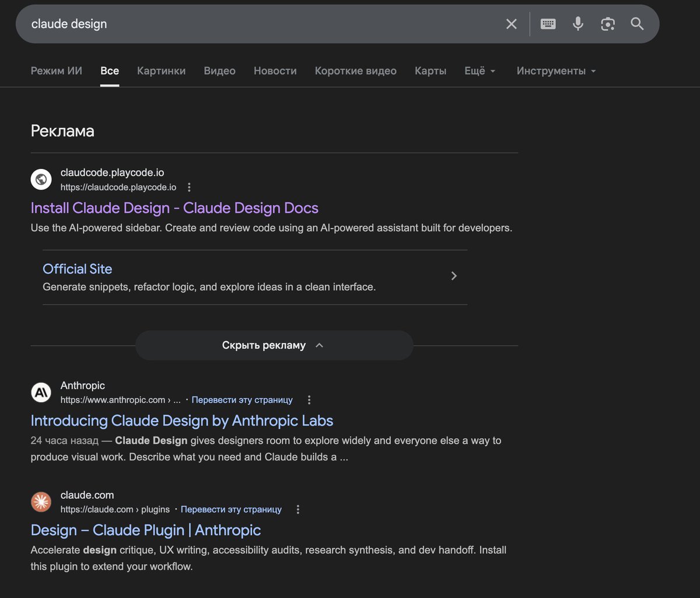The width and height of the screenshot is (700, 598).
Task: Click the 'Generate snippets, refactor logic' description
Action: [209, 287]
